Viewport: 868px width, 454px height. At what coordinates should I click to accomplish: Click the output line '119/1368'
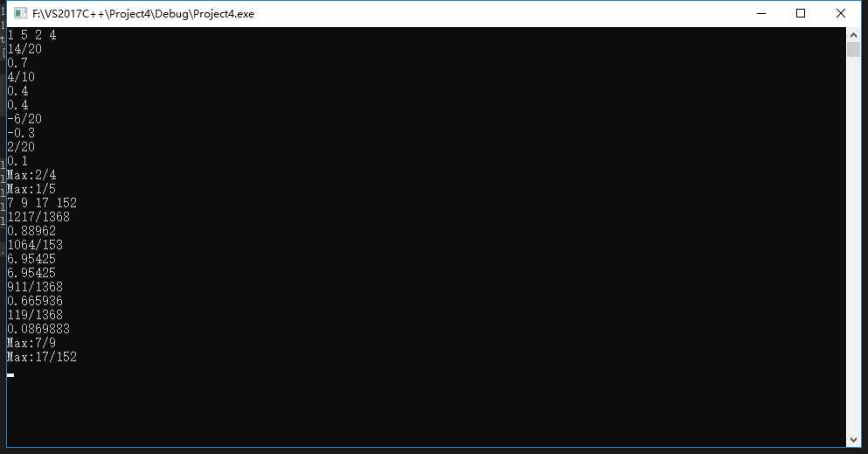point(35,315)
